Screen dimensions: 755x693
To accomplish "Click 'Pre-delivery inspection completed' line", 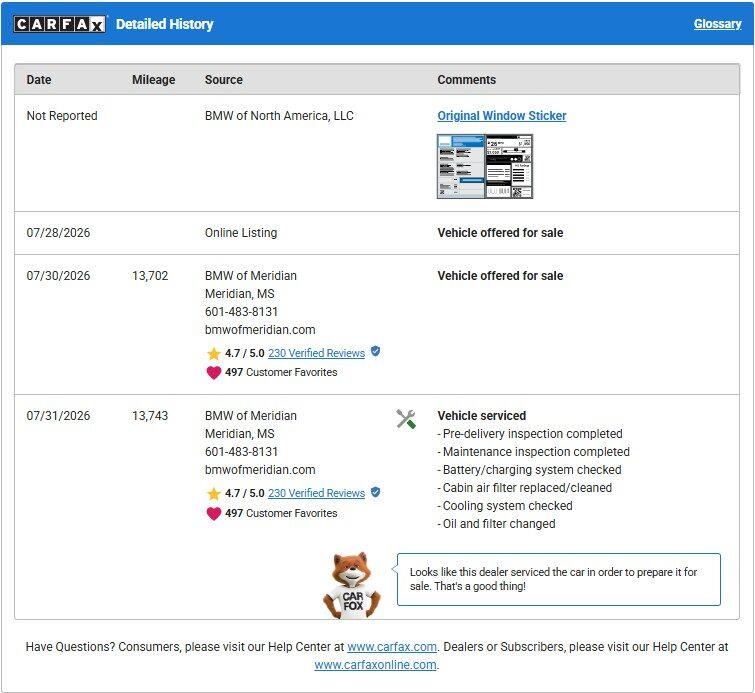I will (530, 433).
